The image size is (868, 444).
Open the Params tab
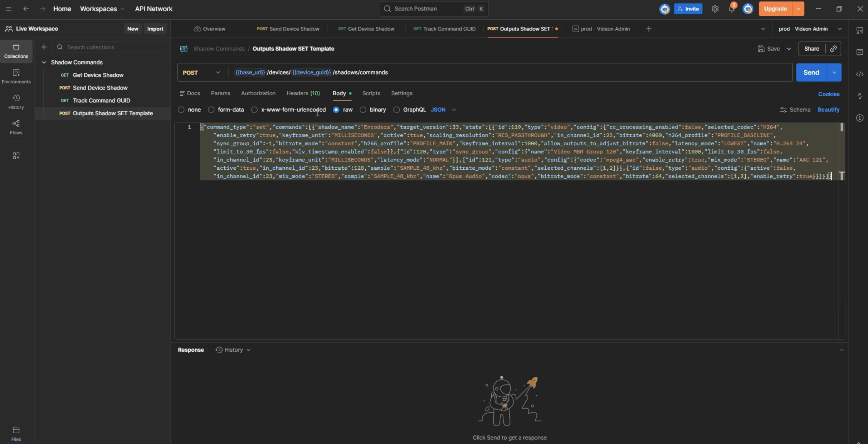coord(220,93)
